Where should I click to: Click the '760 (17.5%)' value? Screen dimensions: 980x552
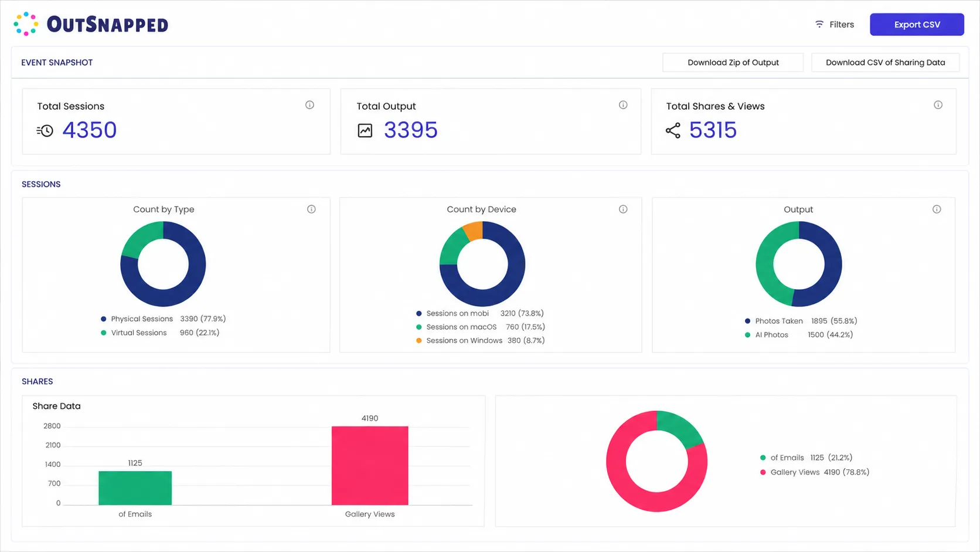pyautogui.click(x=525, y=327)
